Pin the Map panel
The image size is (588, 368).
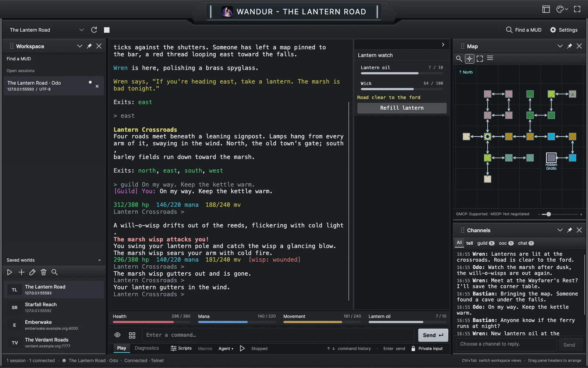[x=570, y=46]
